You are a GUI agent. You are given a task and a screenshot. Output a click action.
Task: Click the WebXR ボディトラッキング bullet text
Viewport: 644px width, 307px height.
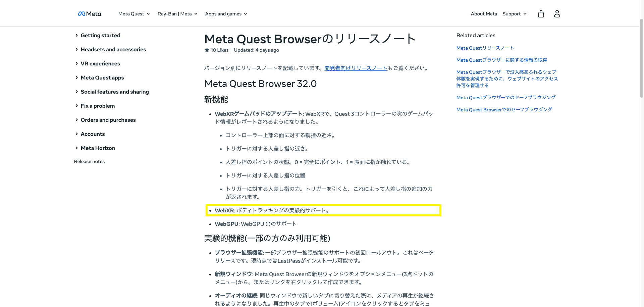(272, 210)
